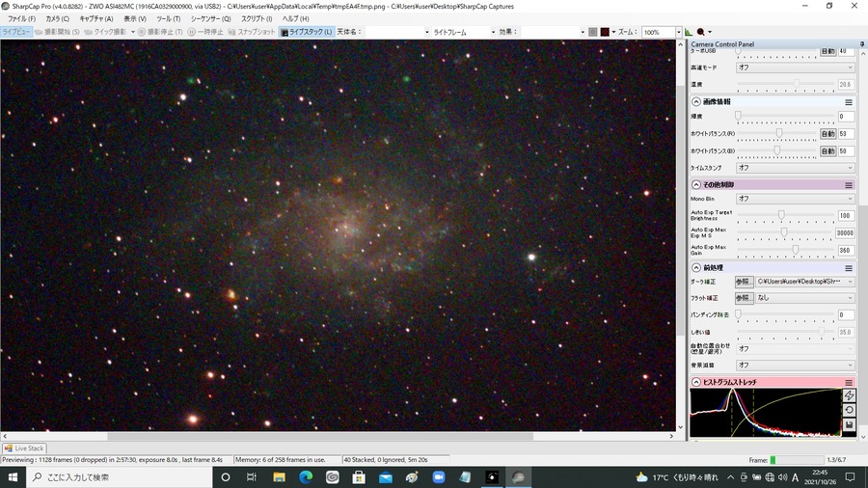Screen dimensions: 868x488
Task: Click the Windows Start button
Action: pos(13,477)
